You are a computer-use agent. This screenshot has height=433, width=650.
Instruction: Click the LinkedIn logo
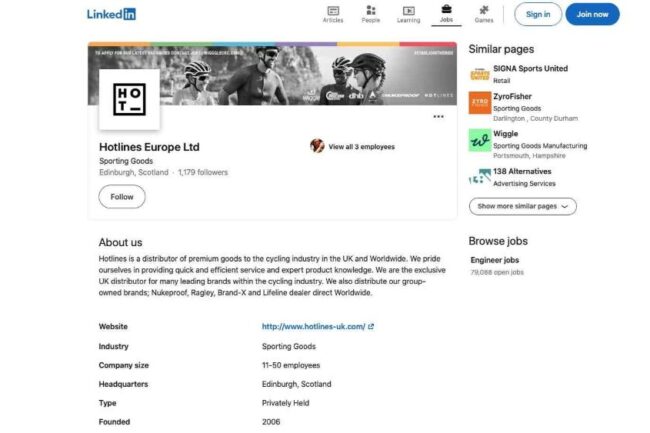(111, 14)
